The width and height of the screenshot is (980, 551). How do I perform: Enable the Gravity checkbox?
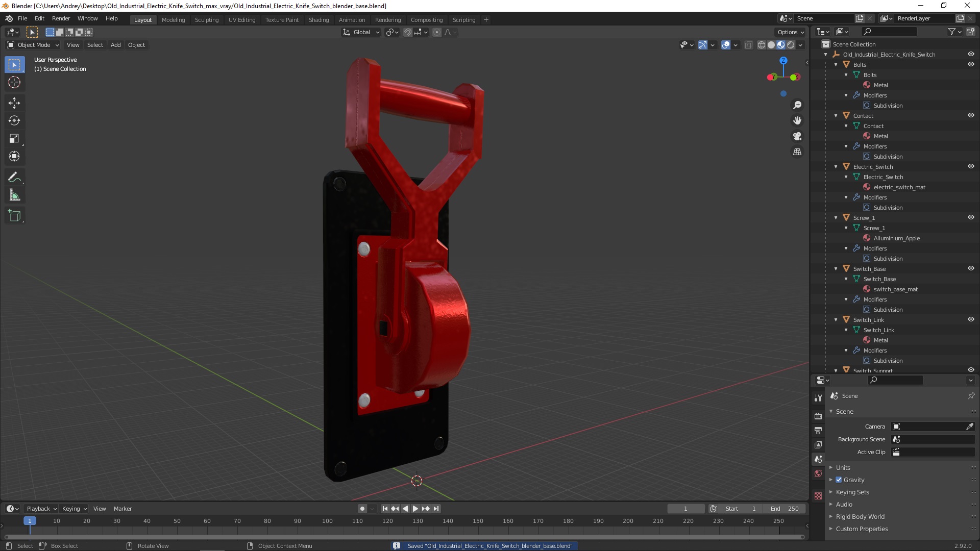[839, 480]
